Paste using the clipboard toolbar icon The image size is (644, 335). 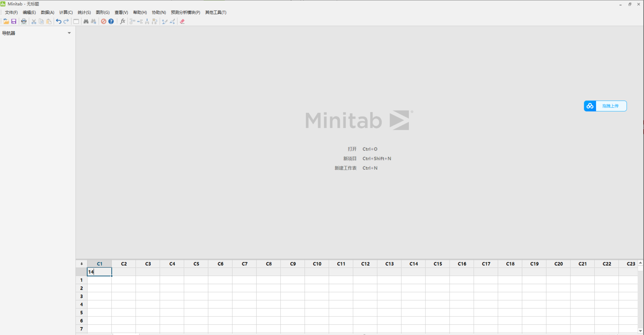tap(49, 21)
